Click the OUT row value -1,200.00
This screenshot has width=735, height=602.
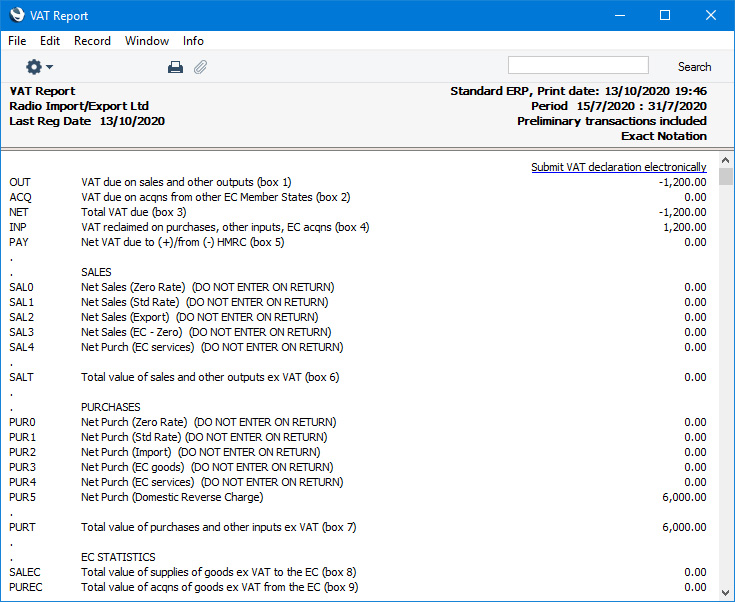click(x=682, y=182)
